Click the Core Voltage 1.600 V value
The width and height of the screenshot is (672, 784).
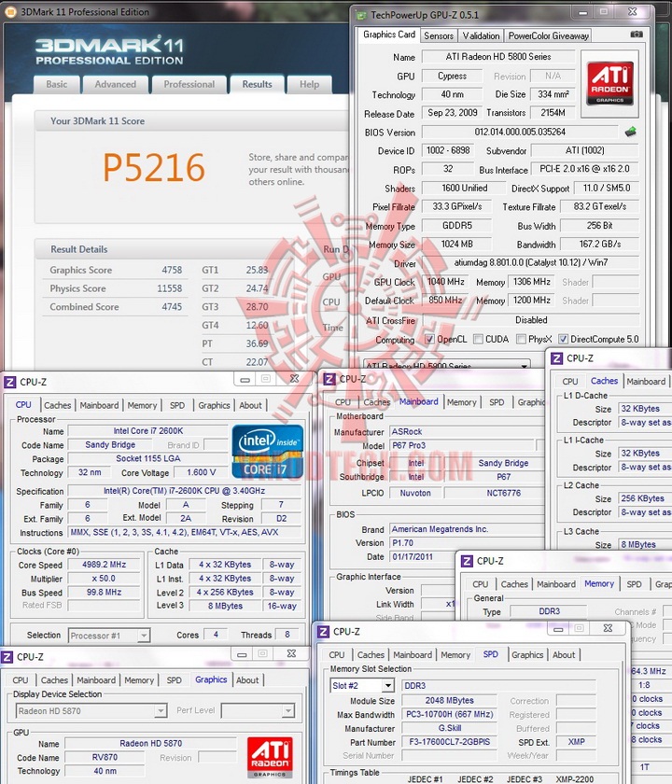click(201, 472)
